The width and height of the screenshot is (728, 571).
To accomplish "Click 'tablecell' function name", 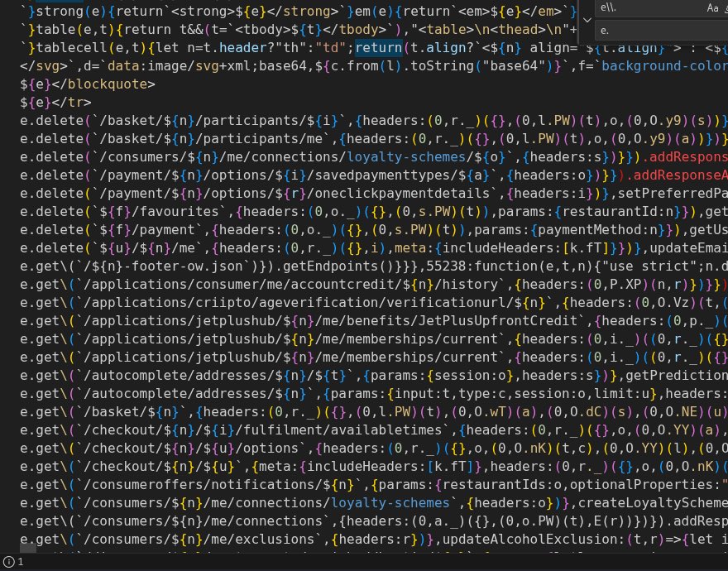I will coord(71,48).
